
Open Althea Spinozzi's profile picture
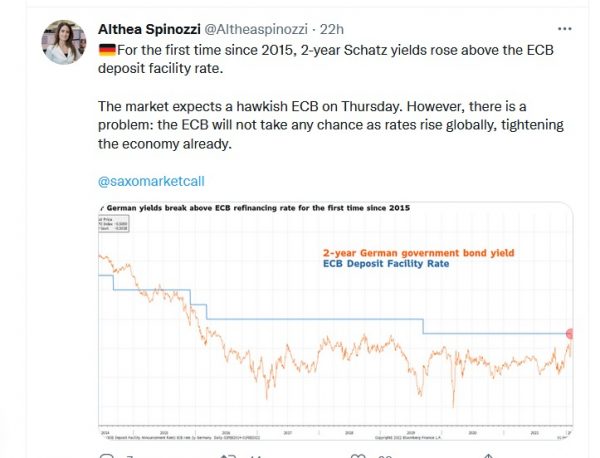(x=64, y=42)
